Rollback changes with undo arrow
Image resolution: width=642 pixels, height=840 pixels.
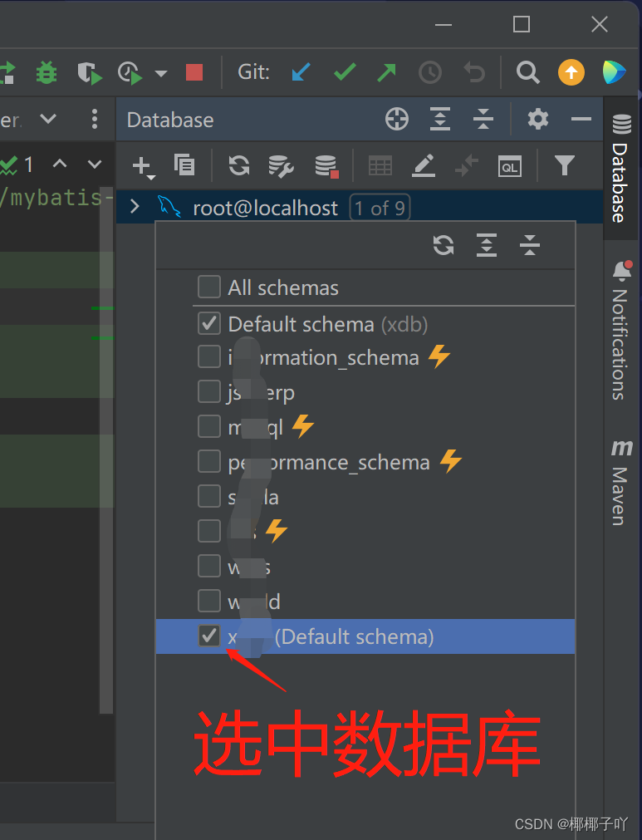point(474,72)
